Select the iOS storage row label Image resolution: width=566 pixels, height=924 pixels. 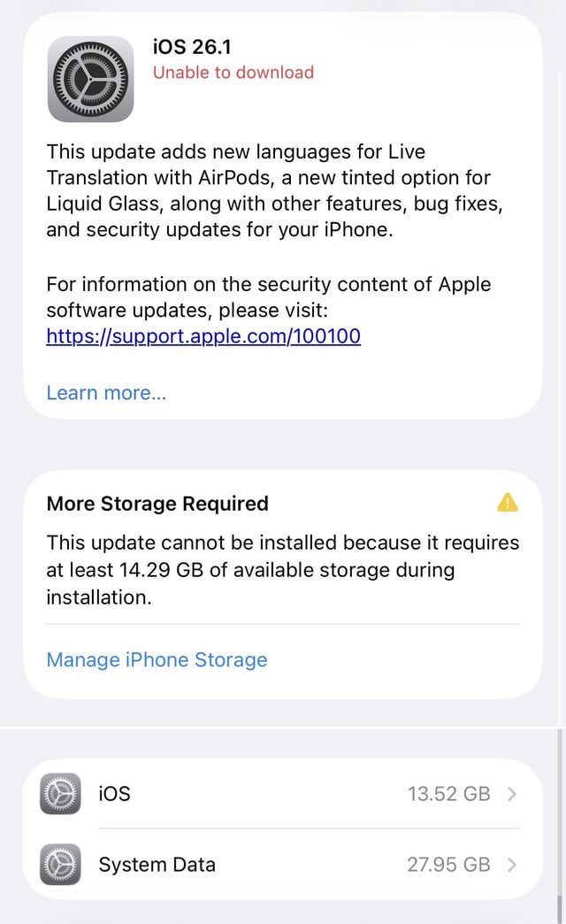point(115,794)
